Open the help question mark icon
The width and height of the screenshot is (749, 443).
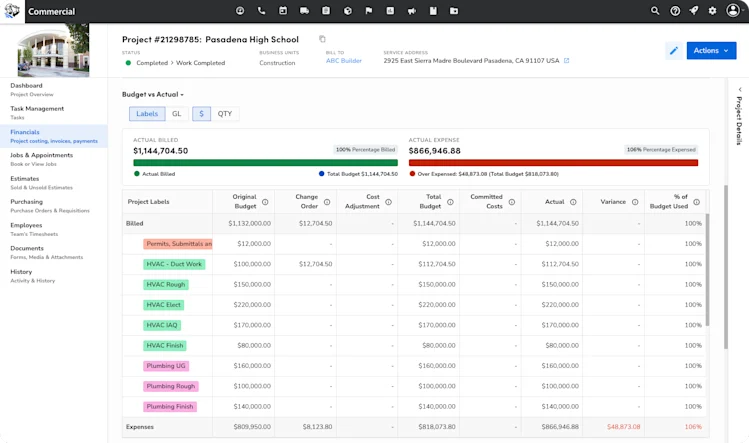(x=675, y=11)
